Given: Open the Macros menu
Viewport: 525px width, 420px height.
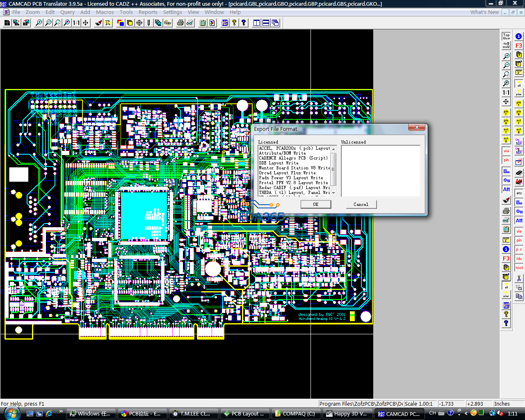Looking at the screenshot, I should (105, 12).
